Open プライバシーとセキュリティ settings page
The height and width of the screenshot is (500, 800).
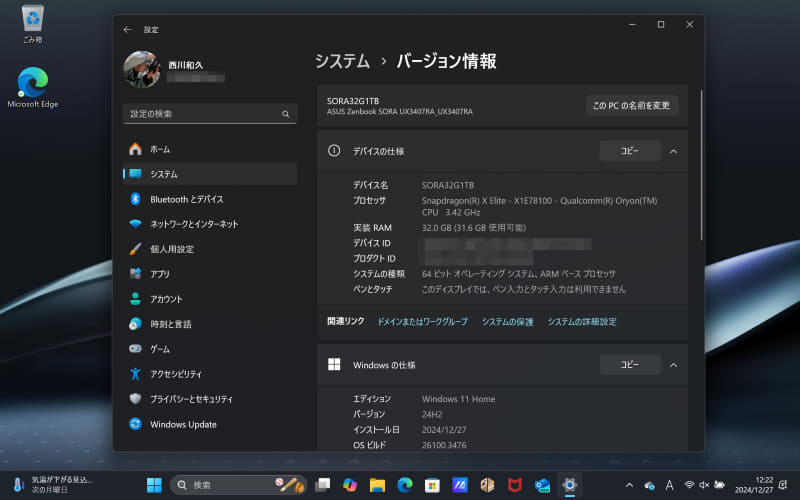[x=210, y=399]
